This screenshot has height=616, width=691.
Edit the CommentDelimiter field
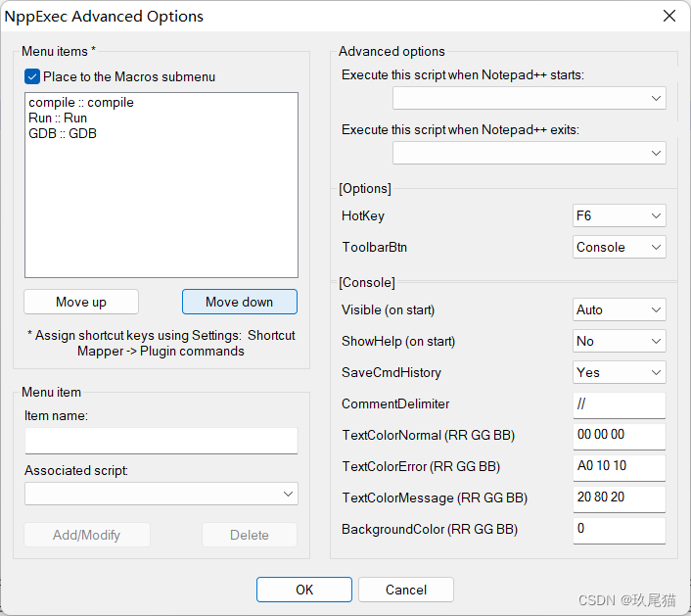coord(620,404)
